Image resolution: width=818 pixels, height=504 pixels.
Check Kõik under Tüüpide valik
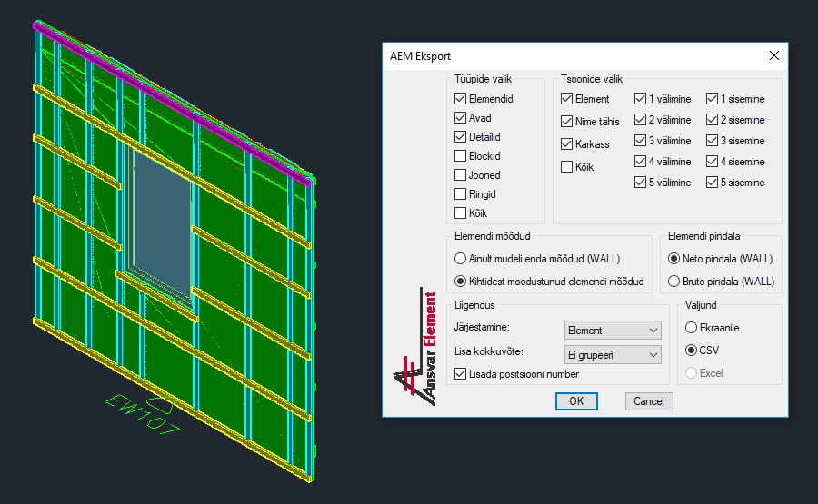tap(460, 213)
